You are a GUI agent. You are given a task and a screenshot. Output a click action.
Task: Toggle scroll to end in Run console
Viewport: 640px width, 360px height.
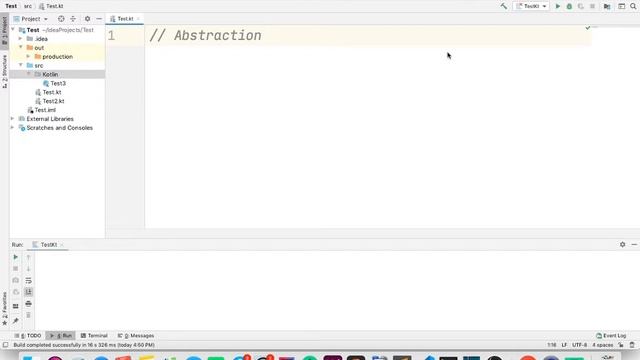tap(29, 292)
